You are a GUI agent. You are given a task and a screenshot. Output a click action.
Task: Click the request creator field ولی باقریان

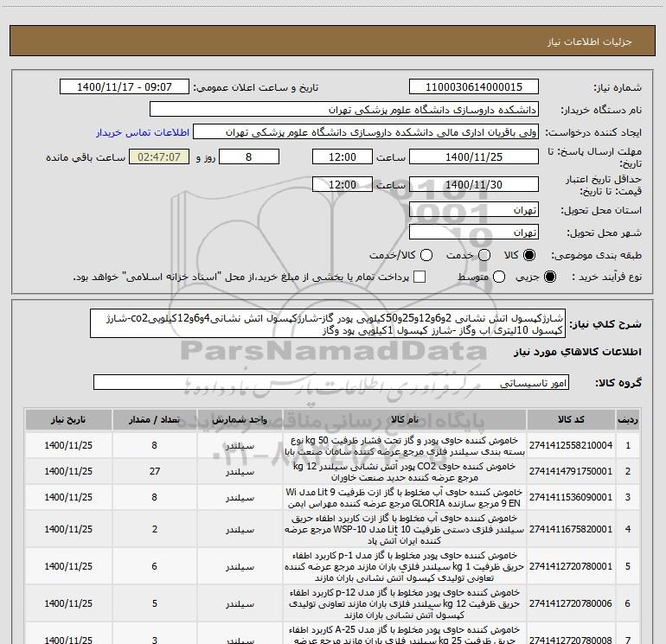[366, 132]
